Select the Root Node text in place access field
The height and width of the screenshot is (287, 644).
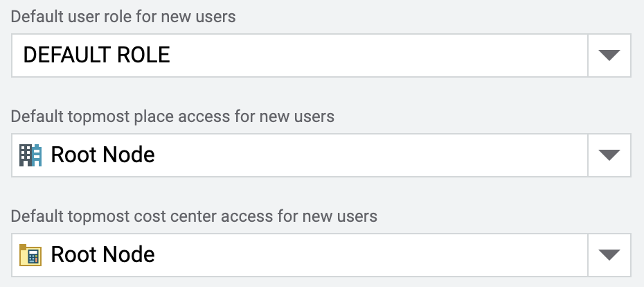[102, 155]
